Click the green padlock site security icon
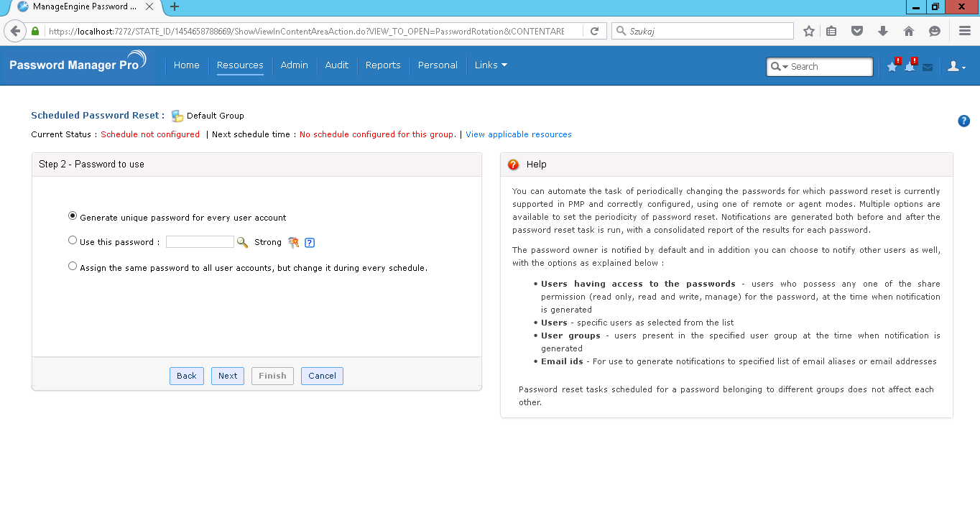The width and height of the screenshot is (980, 523). coord(35,31)
